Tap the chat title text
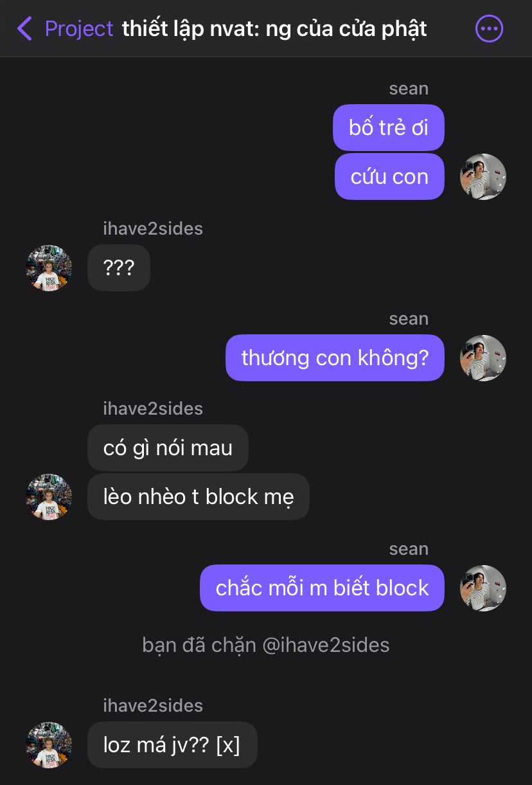 pos(274,29)
